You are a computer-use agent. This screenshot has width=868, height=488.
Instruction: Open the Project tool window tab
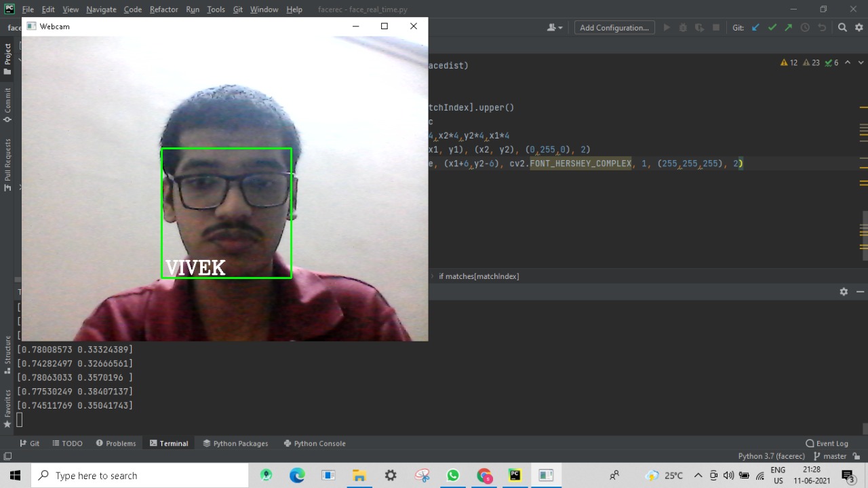click(x=7, y=59)
